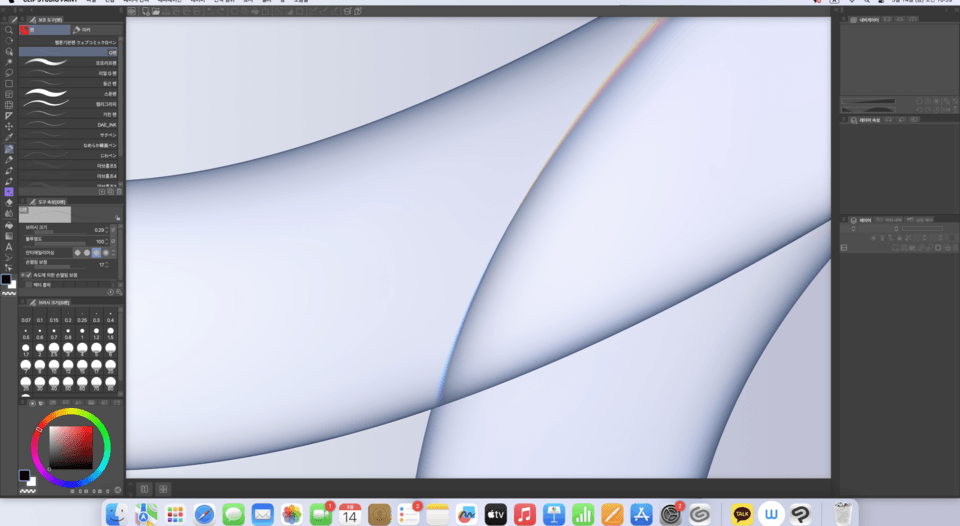The height and width of the screenshot is (526, 960).
Task: Select the Fill bucket tool
Action: click(x=9, y=225)
